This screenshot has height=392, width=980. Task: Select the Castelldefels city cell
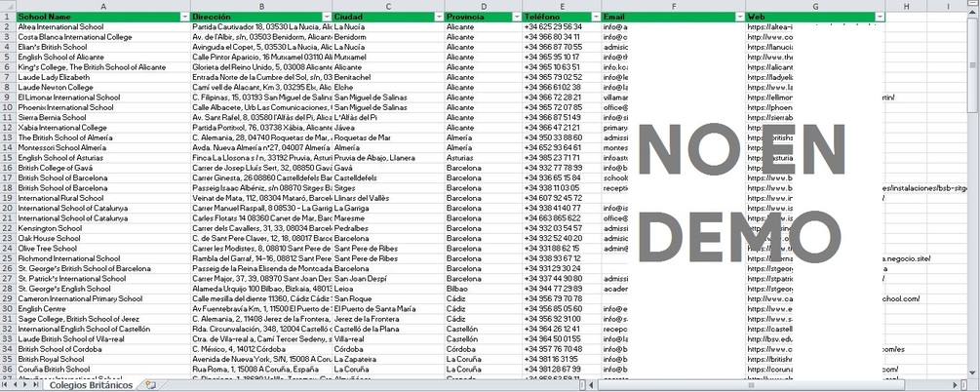tap(389, 178)
